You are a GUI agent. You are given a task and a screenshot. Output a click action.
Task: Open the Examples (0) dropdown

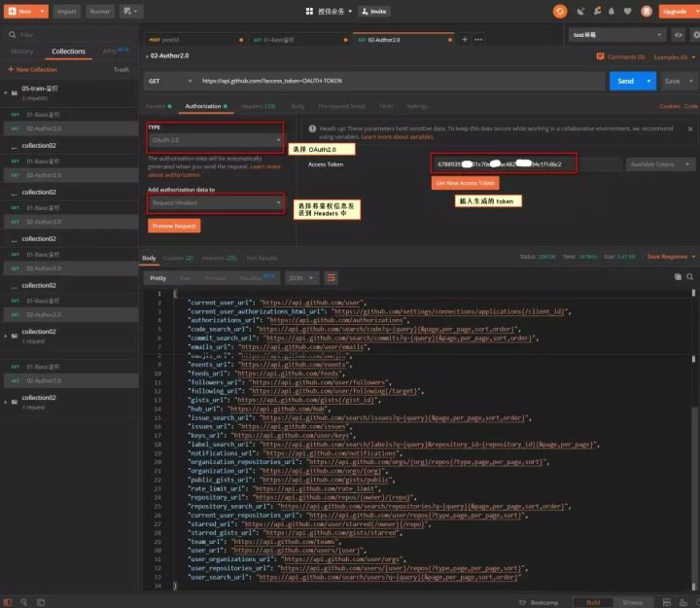[x=674, y=57]
